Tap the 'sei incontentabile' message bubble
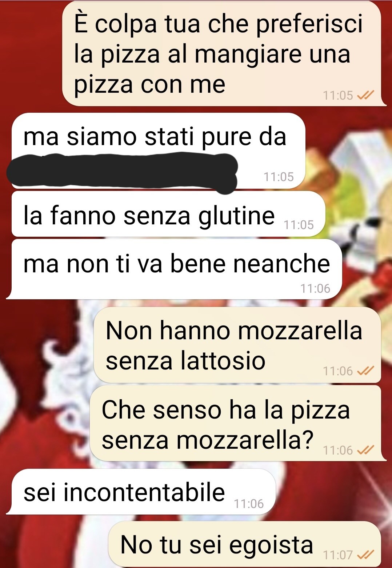The height and width of the screenshot is (568, 392). (142, 492)
